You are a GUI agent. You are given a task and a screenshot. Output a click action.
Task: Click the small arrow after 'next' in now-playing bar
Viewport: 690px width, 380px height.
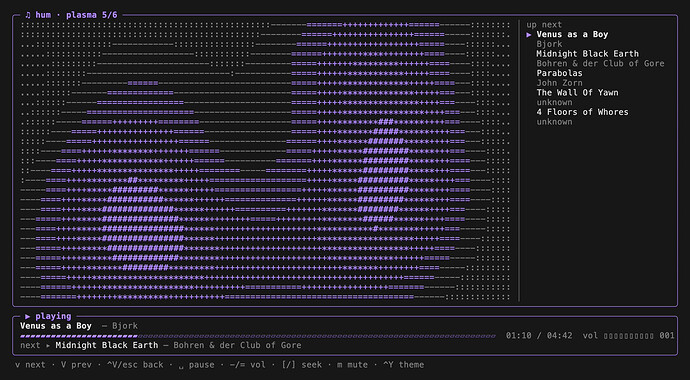[48, 345]
